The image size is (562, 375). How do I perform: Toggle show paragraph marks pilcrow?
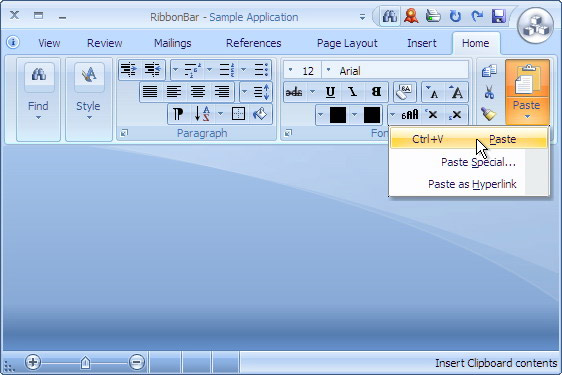[x=178, y=114]
